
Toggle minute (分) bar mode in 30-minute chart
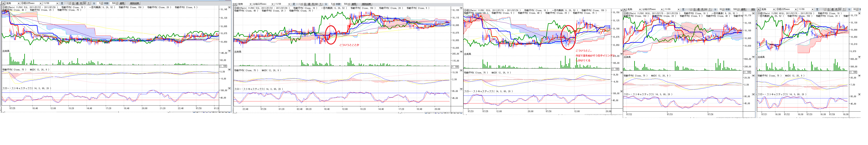click(x=706, y=9)
